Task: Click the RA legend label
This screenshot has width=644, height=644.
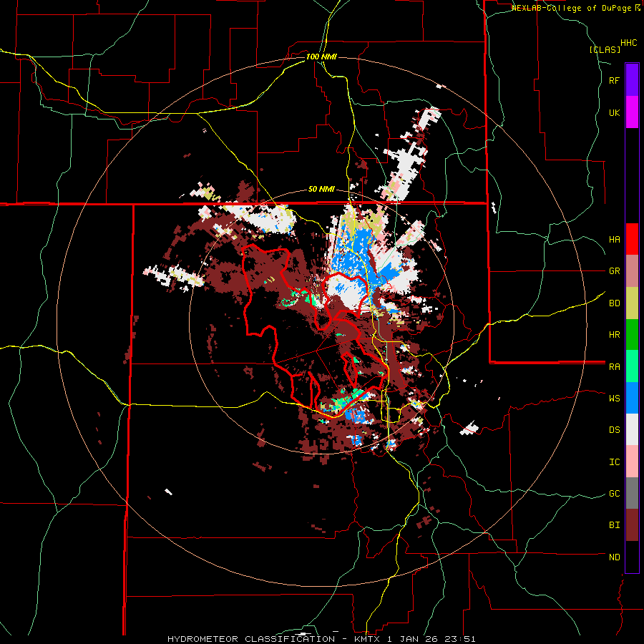Action: coord(614,367)
